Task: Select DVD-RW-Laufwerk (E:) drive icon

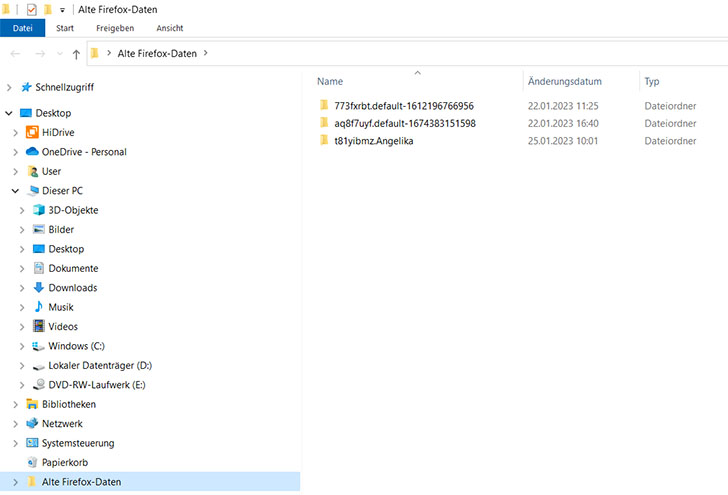Action: click(39, 384)
